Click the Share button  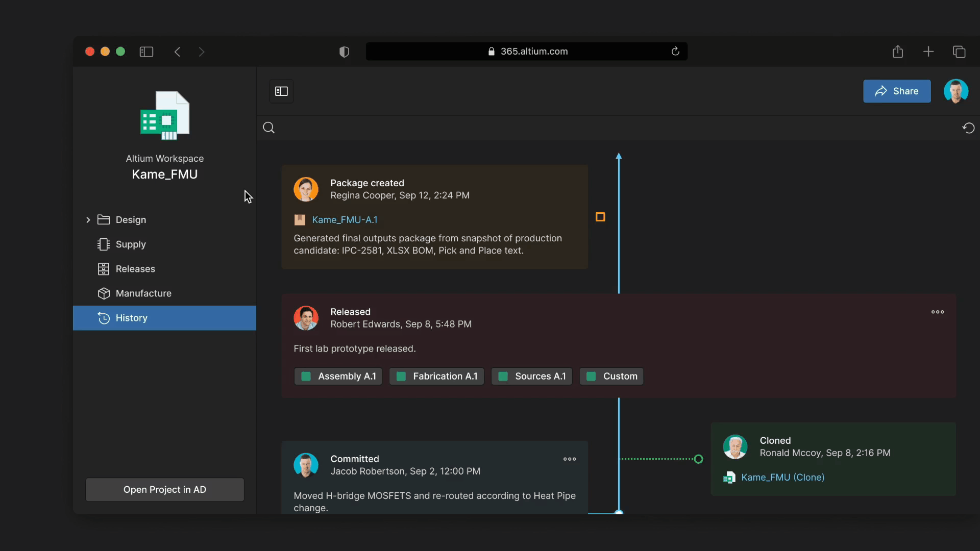coord(897,91)
